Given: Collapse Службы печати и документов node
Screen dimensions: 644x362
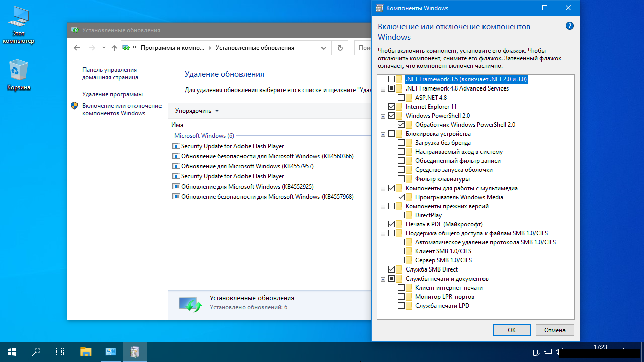Looking at the screenshot, I should (x=383, y=279).
